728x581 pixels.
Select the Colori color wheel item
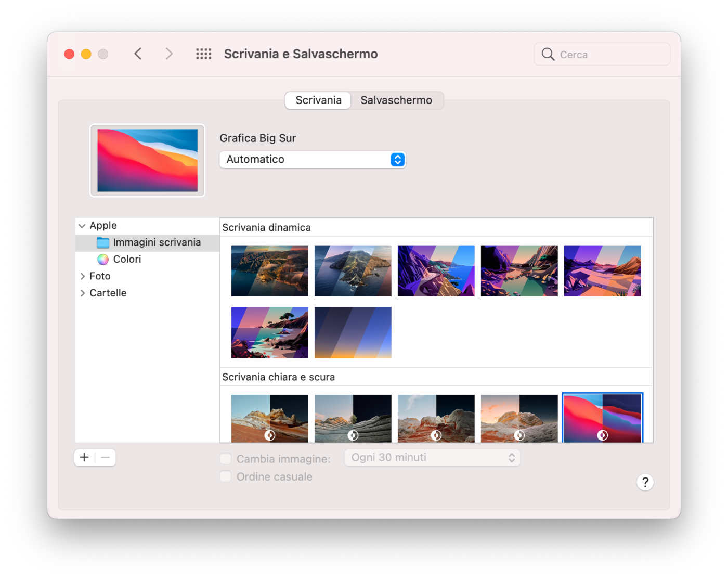(126, 259)
